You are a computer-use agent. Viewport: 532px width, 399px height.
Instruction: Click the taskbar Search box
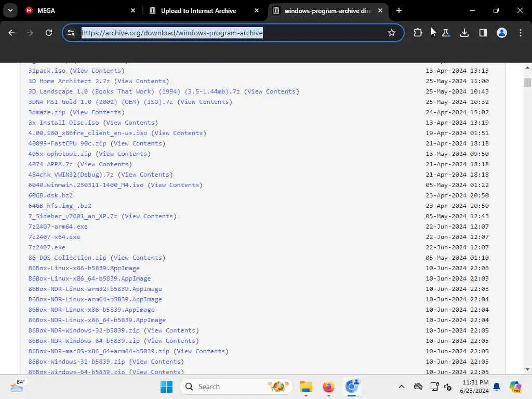click(236, 387)
